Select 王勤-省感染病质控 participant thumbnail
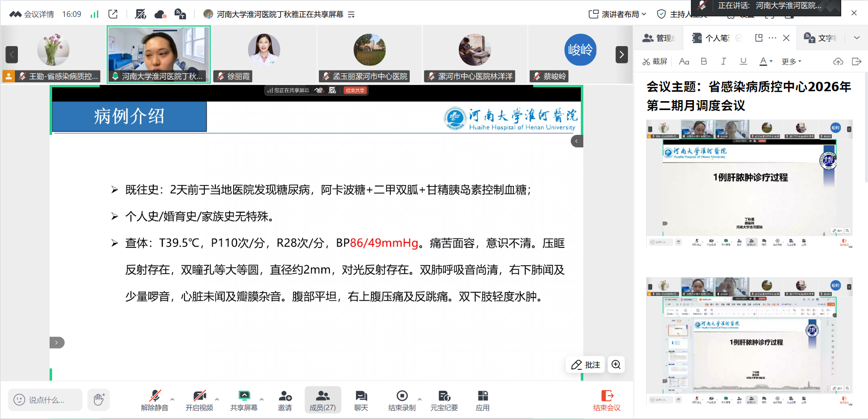 tap(53, 55)
